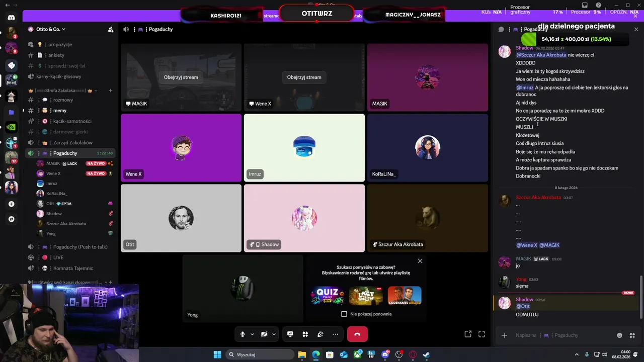This screenshot has height=362, width=644.
Task: Open Microsoft Edge from taskbar
Action: pyautogui.click(x=316, y=354)
